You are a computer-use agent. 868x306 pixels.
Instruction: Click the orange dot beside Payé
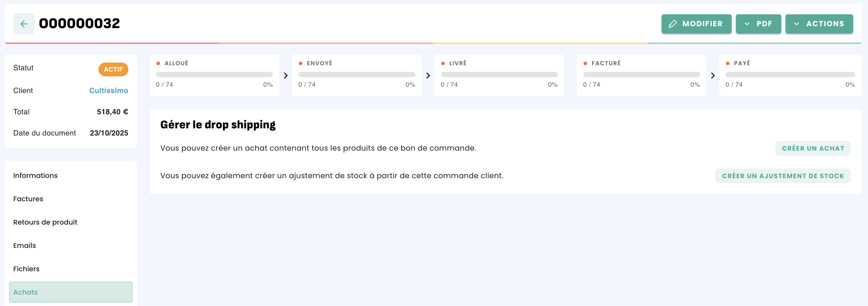(x=727, y=63)
